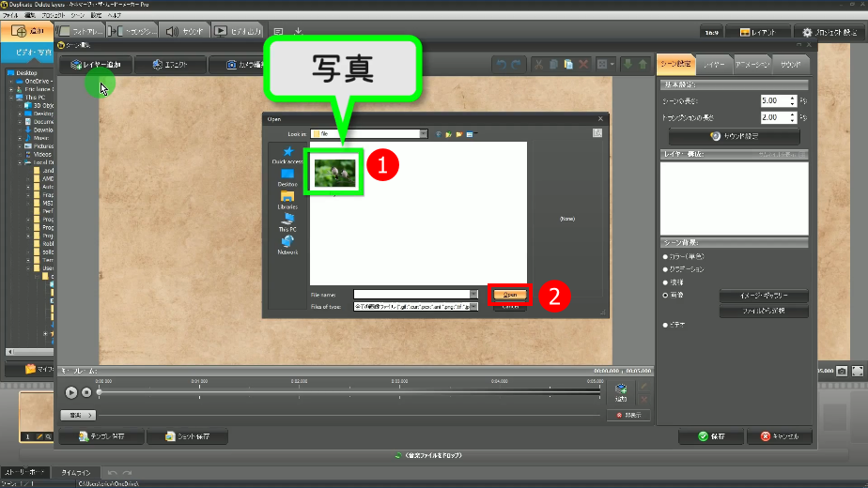Select the image background radio option
Screen dimensions: 868x488
[x=665, y=295]
